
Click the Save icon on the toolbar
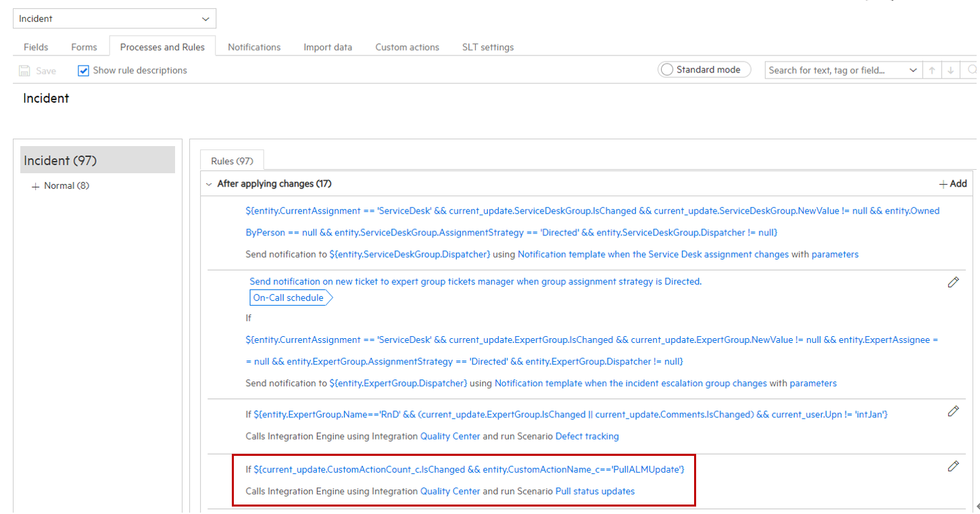24,70
